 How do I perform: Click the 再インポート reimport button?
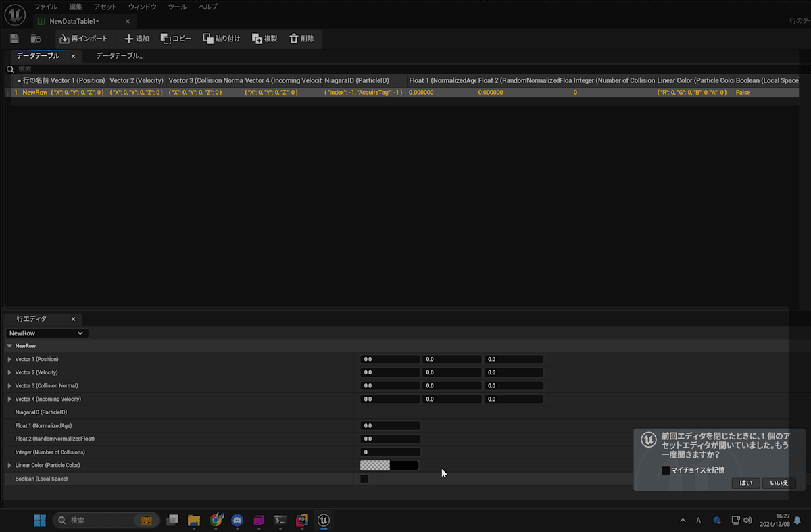84,39
